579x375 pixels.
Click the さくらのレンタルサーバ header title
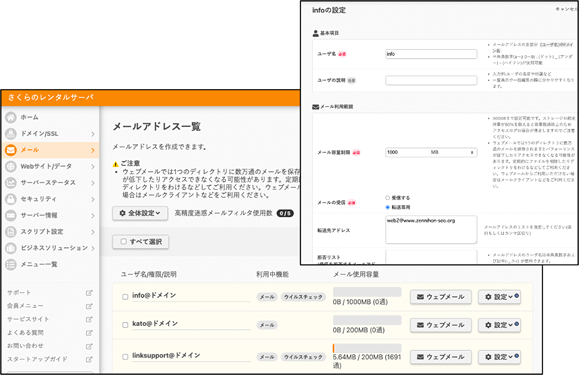51,97
